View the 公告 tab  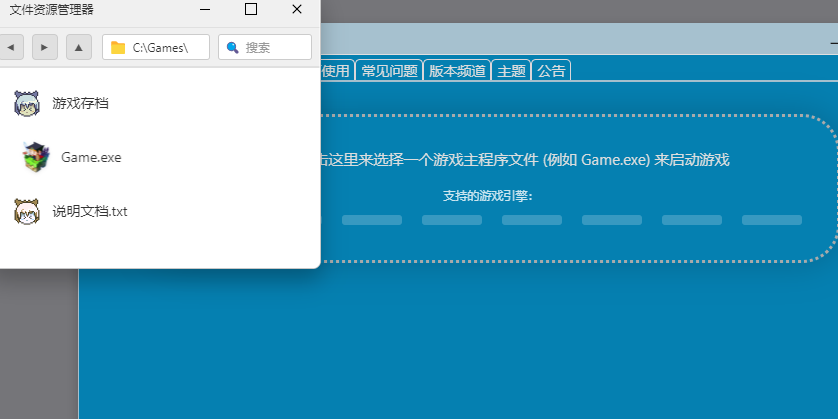(x=551, y=71)
